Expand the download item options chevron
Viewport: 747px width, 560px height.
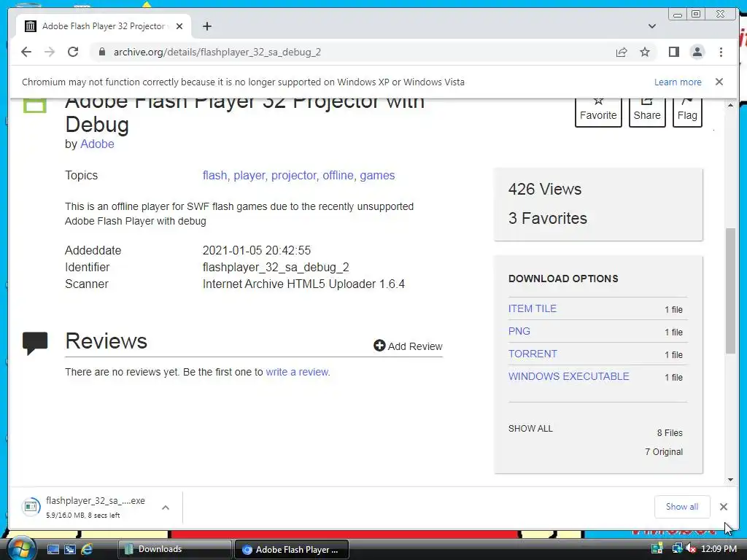[x=166, y=507]
